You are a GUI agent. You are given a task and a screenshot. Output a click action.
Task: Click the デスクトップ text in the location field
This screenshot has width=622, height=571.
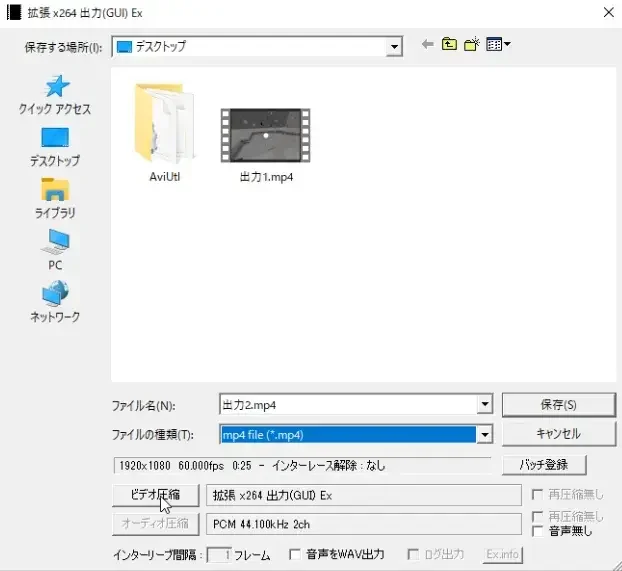(x=161, y=46)
